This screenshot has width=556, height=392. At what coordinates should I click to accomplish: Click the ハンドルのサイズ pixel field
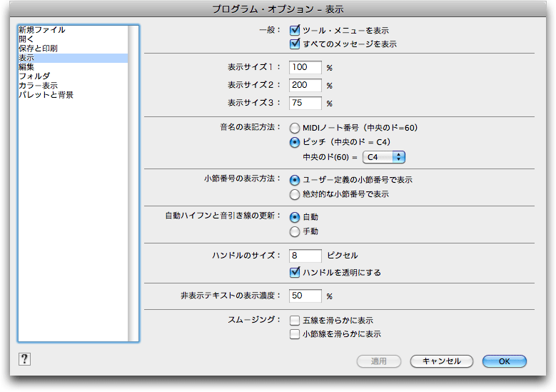(x=305, y=256)
